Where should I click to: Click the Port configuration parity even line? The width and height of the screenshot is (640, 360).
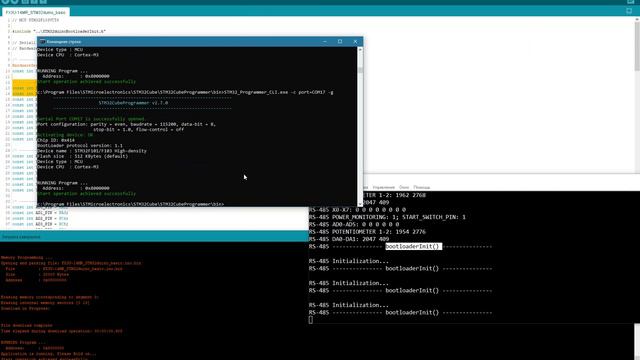click(127, 124)
